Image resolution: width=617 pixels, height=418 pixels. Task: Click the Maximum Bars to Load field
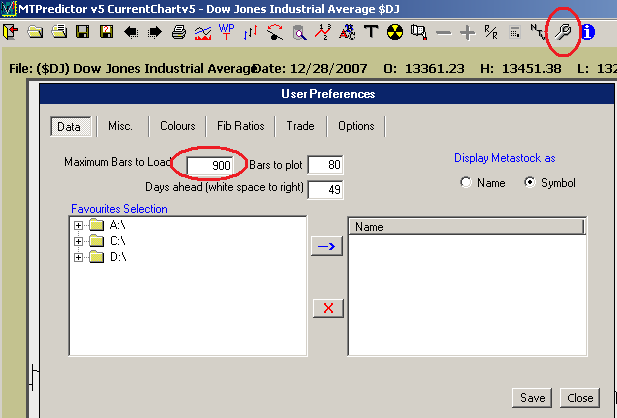(x=210, y=165)
